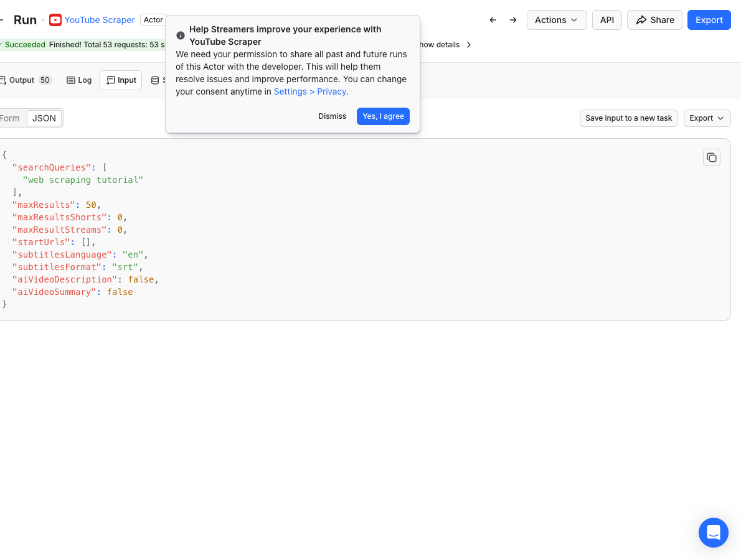Click the Share button
Image resolution: width=741 pixels, height=560 pixels.
point(654,20)
